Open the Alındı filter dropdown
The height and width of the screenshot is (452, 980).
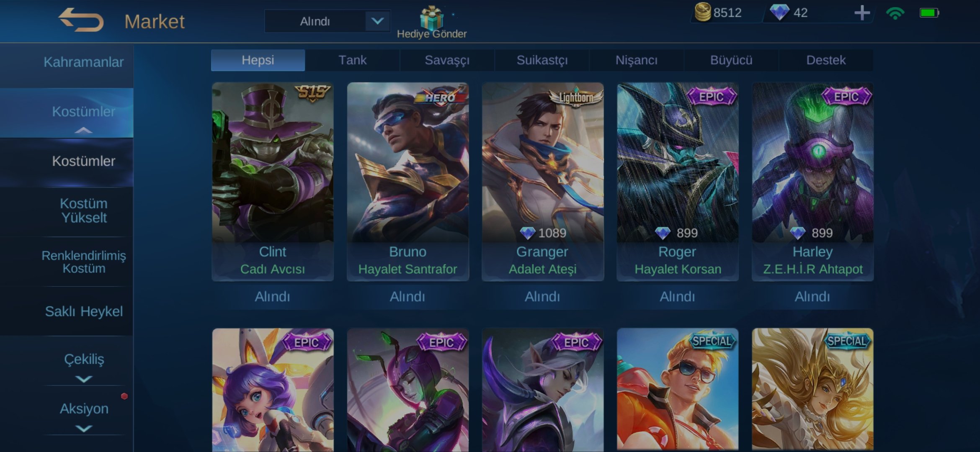(327, 21)
